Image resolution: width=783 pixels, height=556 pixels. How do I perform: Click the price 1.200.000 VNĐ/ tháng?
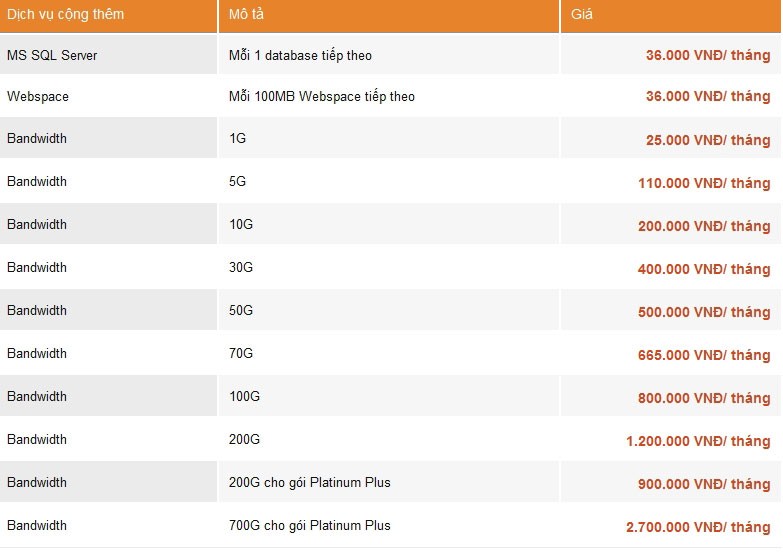[698, 441]
